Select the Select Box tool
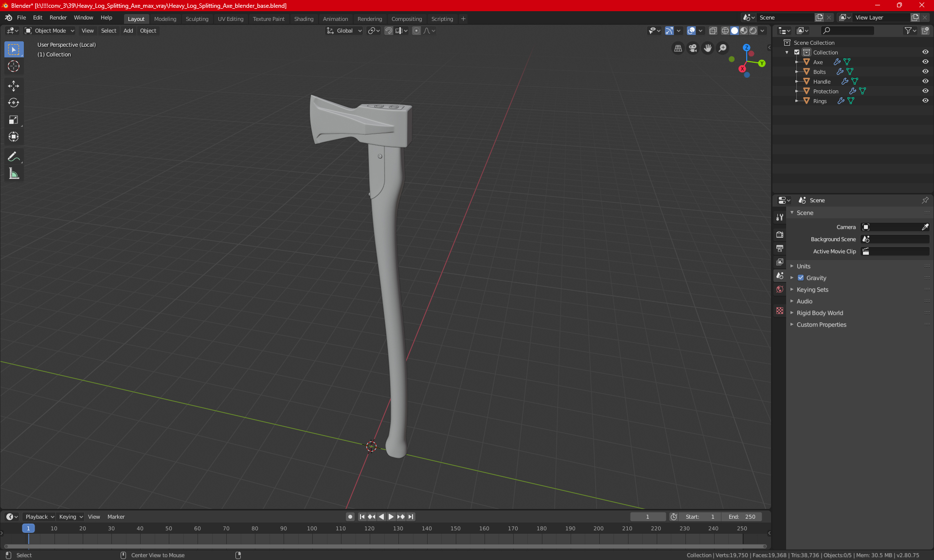Image resolution: width=934 pixels, height=560 pixels. click(14, 50)
